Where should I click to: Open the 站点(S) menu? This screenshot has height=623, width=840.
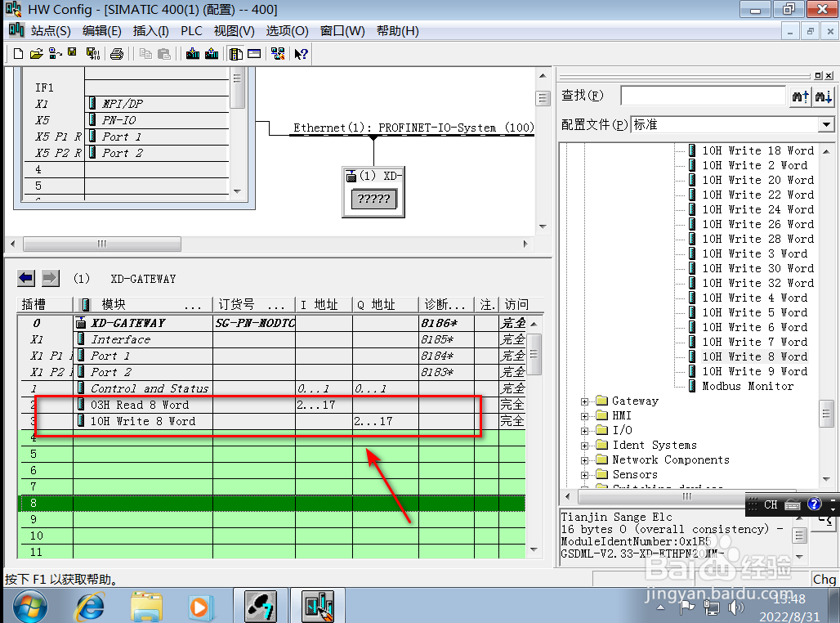(51, 31)
